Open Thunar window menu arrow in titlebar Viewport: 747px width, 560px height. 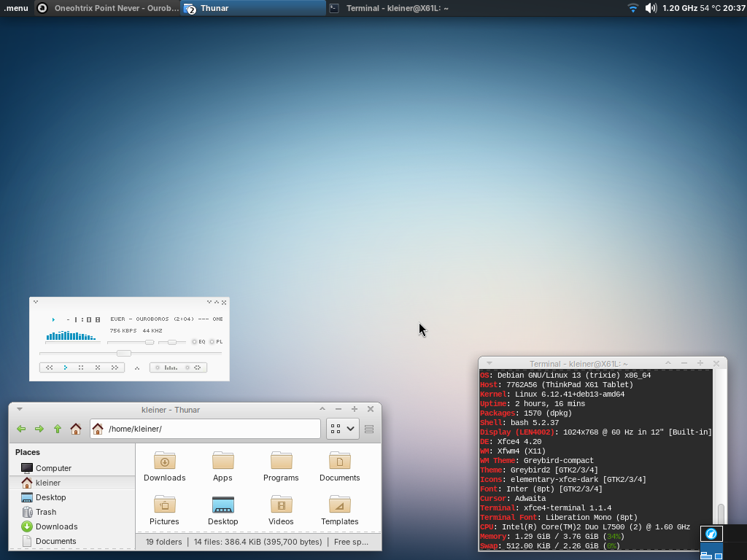[20, 410]
